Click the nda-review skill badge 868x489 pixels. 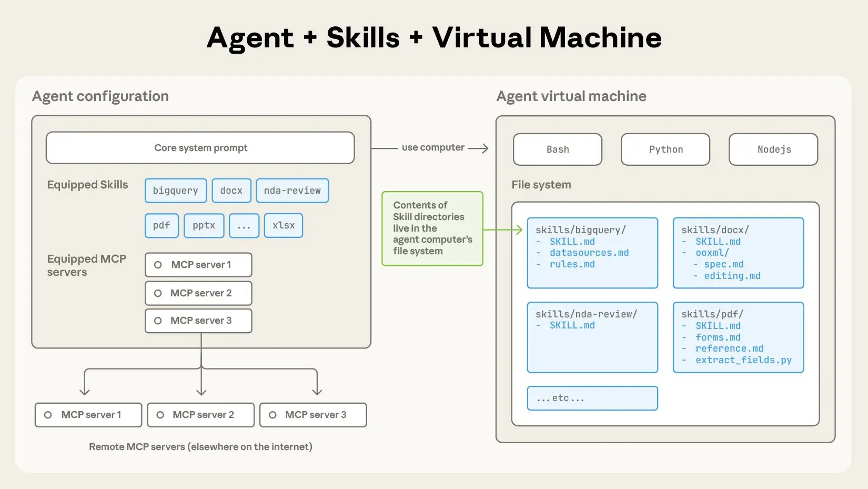[292, 191]
